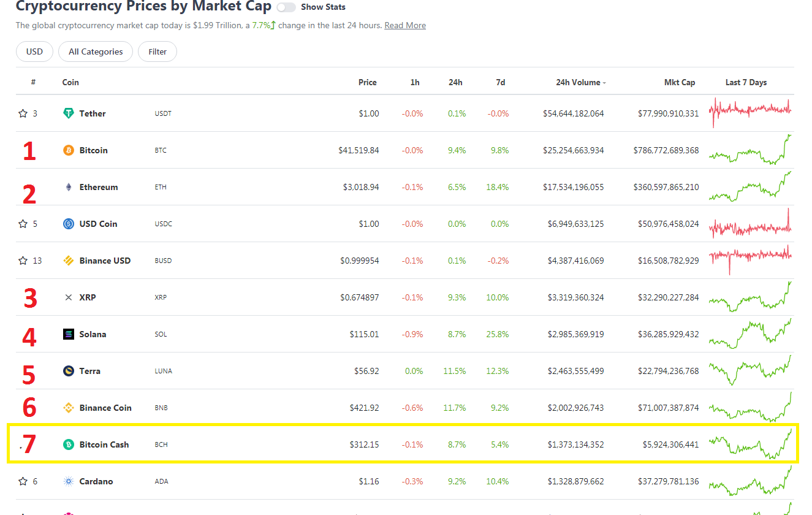Sort the table by Mkt Cap
812x515 pixels.
point(680,82)
